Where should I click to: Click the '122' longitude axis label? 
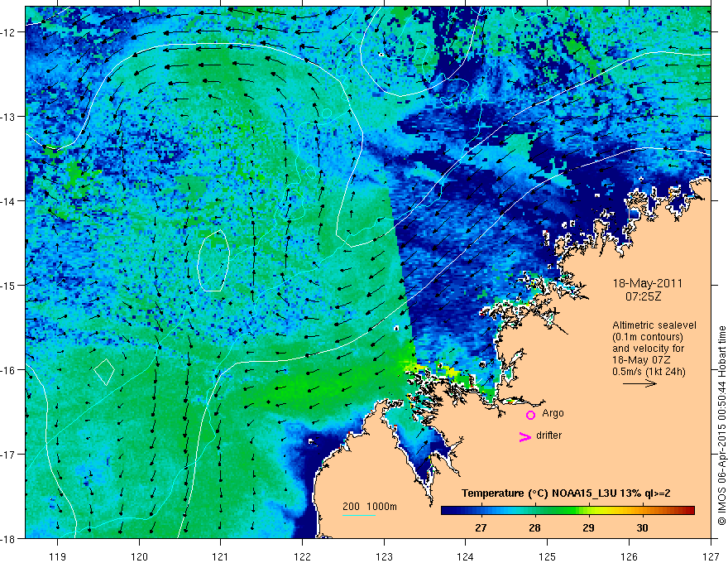click(302, 556)
